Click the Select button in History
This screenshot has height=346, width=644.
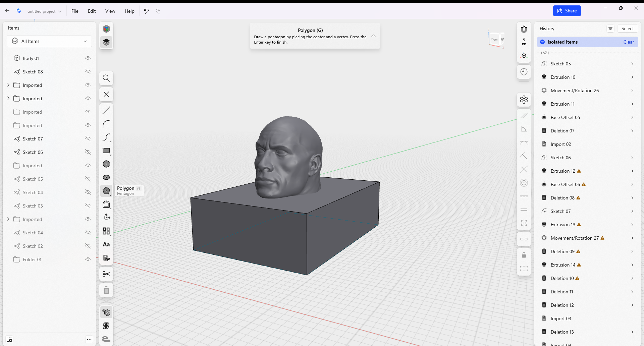627,28
